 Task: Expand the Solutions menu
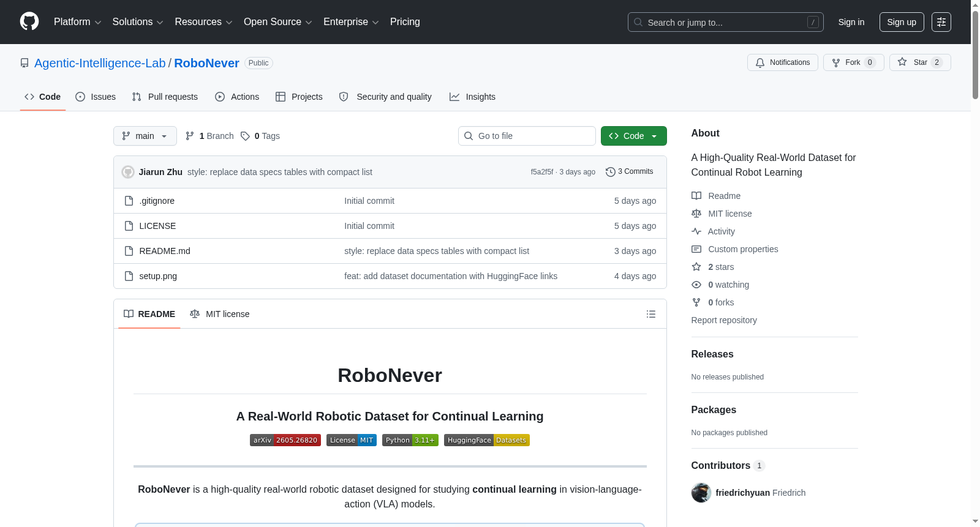pyautogui.click(x=138, y=22)
